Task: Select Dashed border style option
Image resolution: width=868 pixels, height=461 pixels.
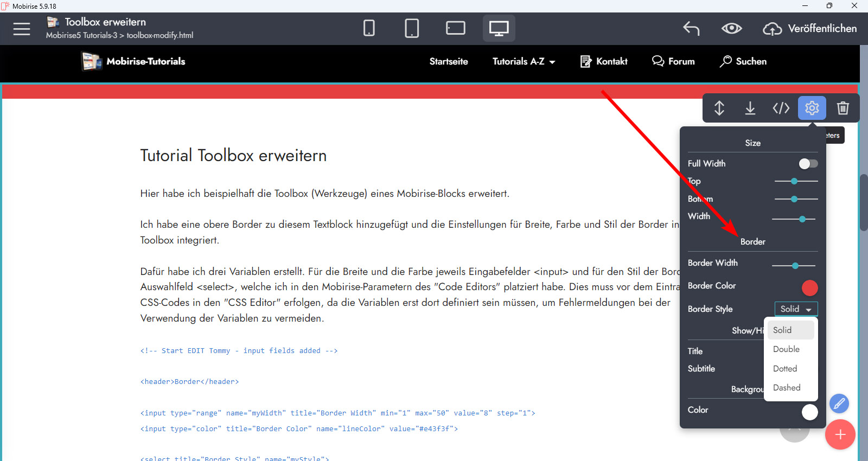Action: pyautogui.click(x=790, y=388)
